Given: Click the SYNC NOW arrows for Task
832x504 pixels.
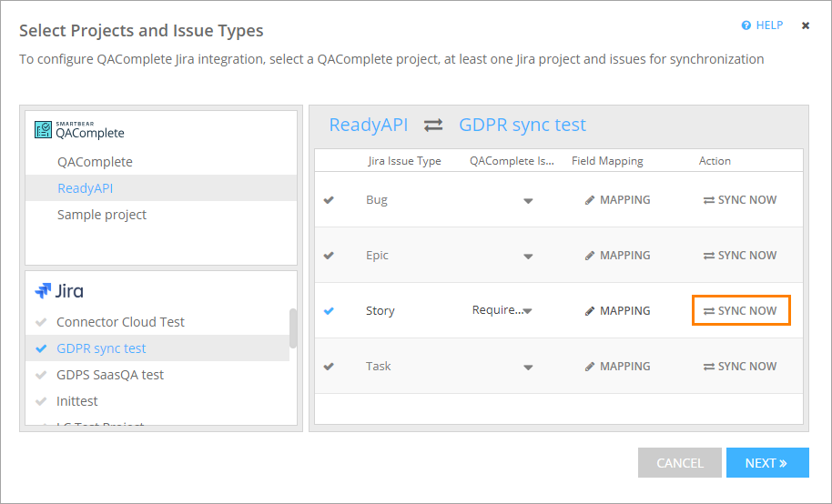Looking at the screenshot, I should click(x=708, y=367).
